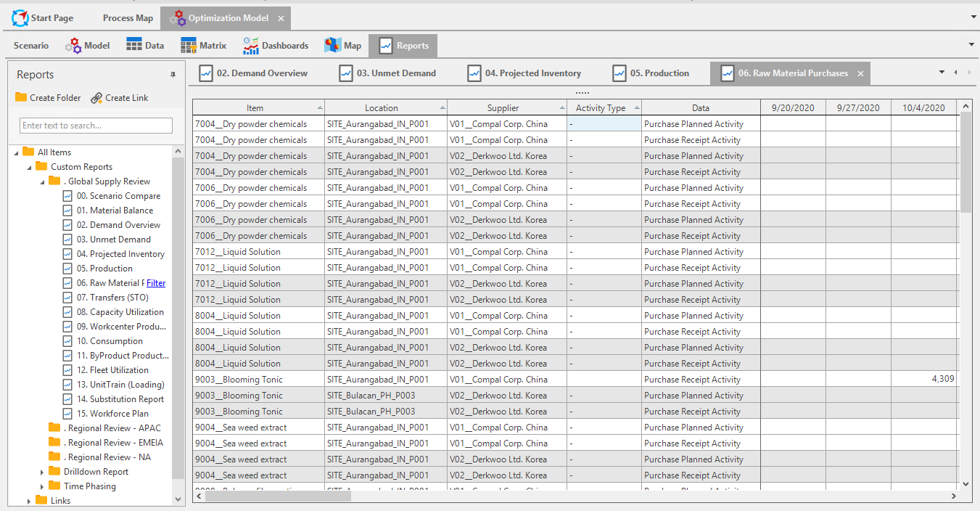Select the highlighted Activity Type cell in first row

[604, 123]
